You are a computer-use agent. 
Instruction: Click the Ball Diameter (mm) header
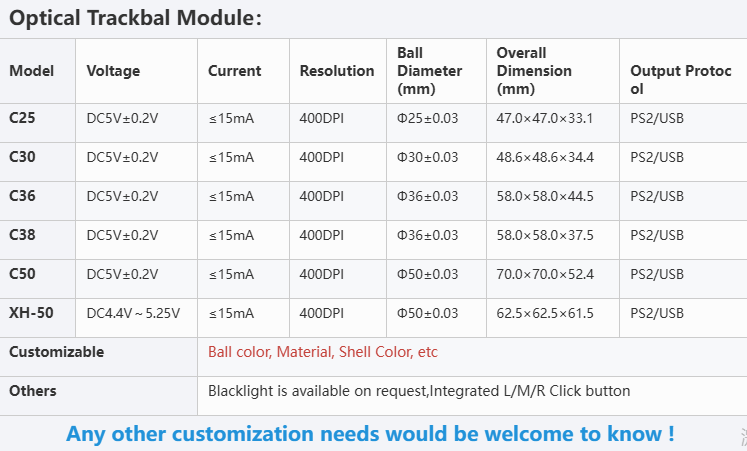point(429,71)
